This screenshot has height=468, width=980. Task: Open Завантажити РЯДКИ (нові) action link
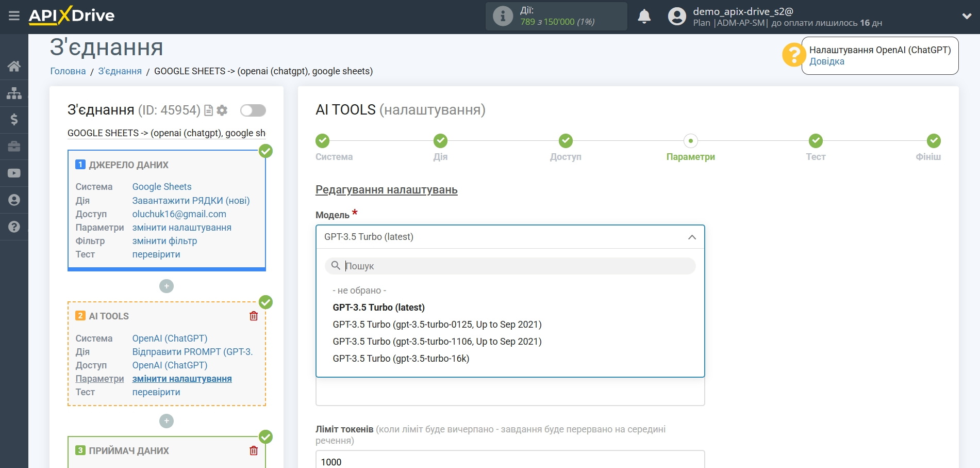191,201
